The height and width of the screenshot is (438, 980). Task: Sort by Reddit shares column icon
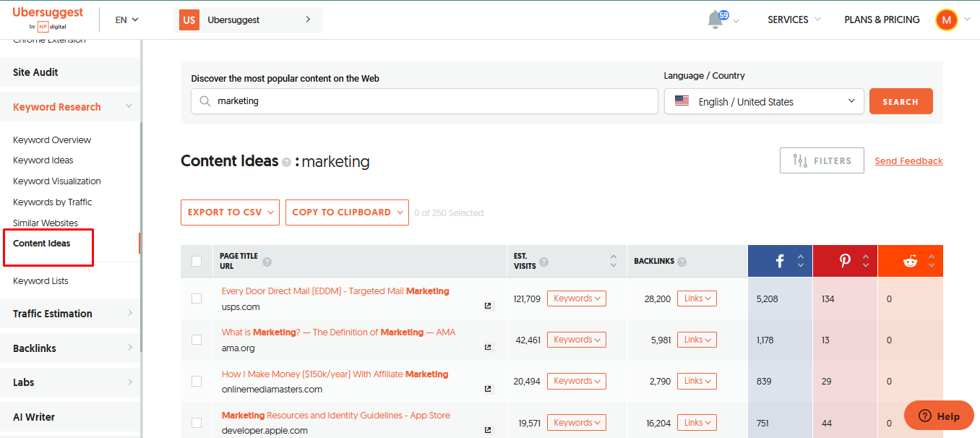(x=931, y=262)
